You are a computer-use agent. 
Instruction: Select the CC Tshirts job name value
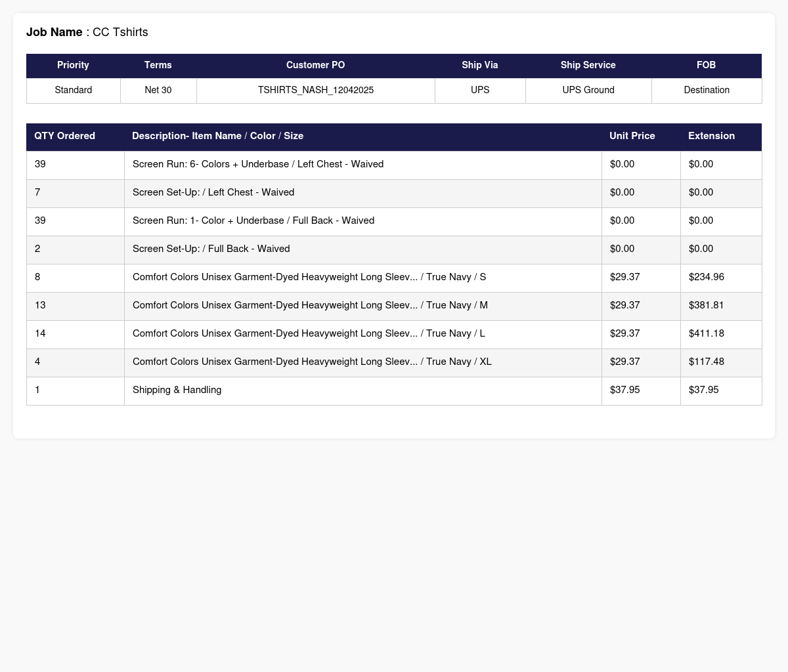coord(120,32)
